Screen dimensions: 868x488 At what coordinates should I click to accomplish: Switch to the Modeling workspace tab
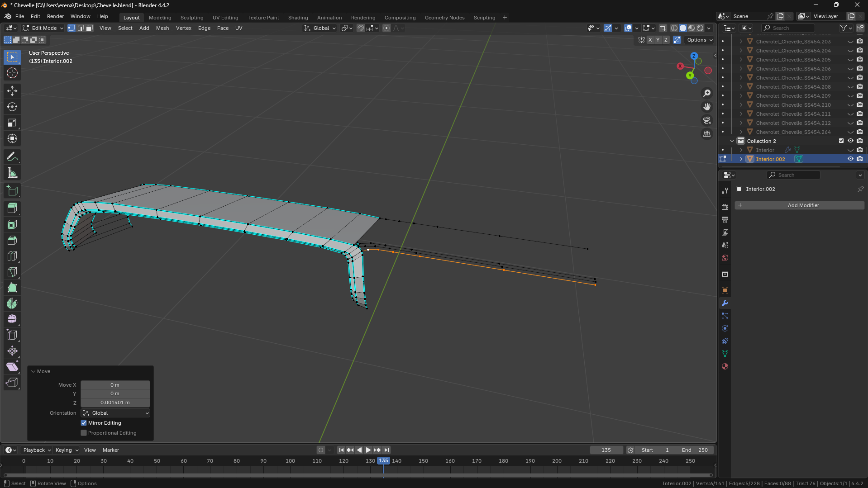[160, 18]
